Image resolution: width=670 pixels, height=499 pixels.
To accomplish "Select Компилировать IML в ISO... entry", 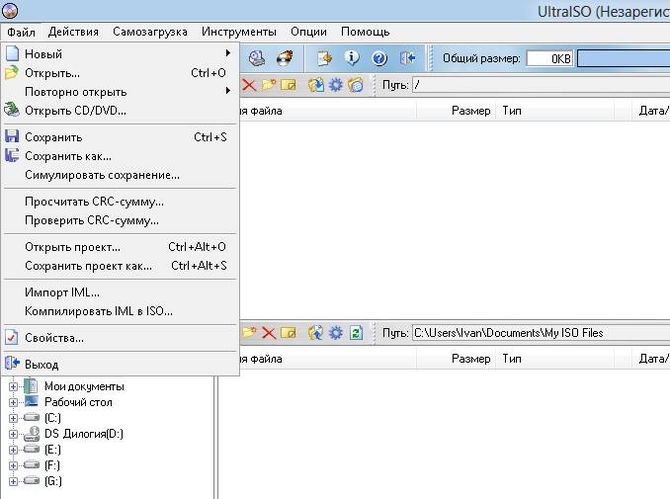I will tap(120, 311).
